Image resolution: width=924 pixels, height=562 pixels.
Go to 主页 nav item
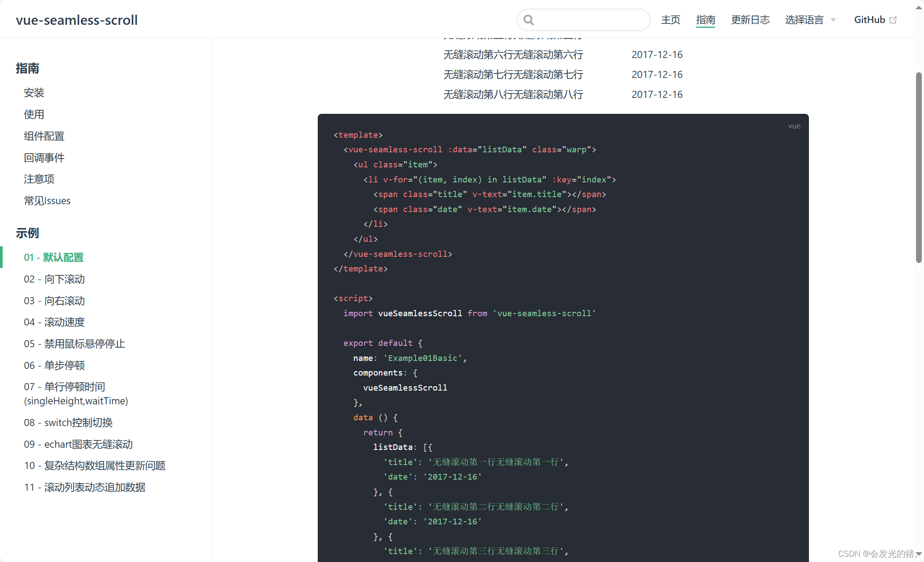pos(670,20)
